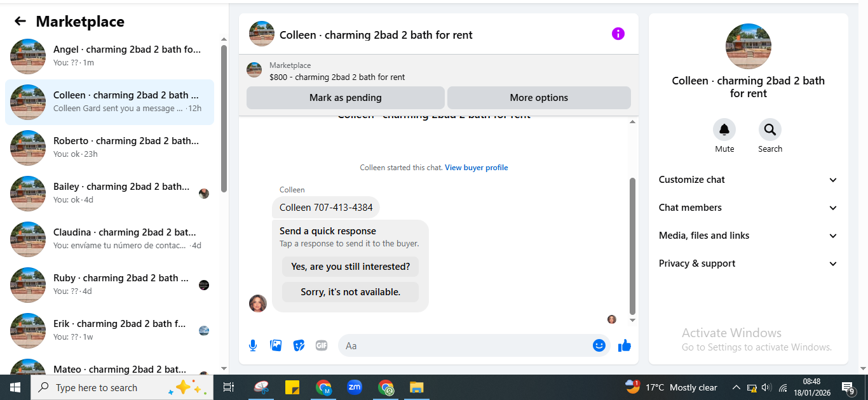This screenshot has height=400, width=868.
Task: Expand Customize chat section
Action: [x=749, y=180]
